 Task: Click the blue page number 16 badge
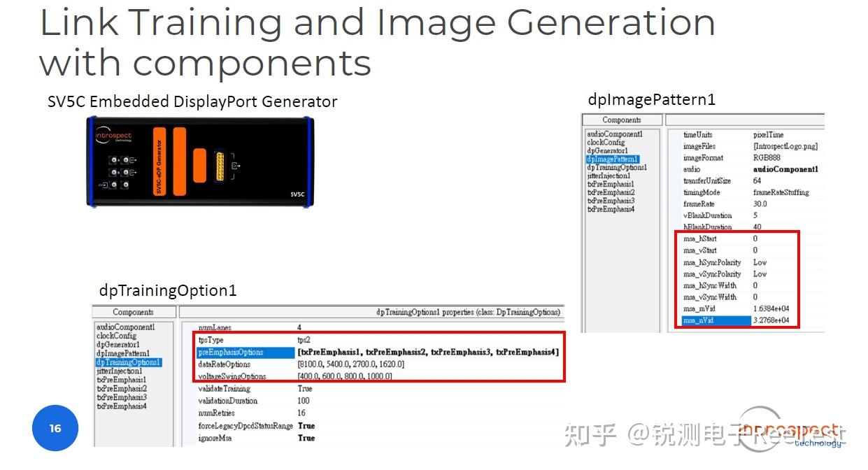pos(55,428)
